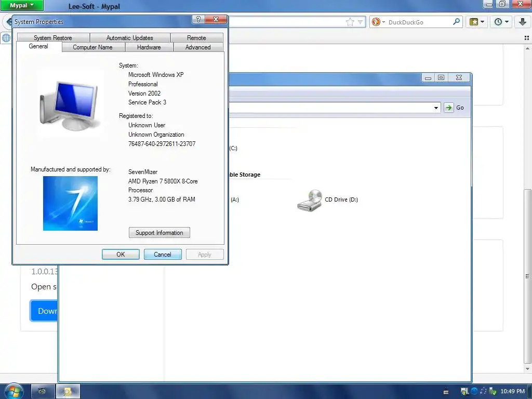Restore down the Mypal browser window

[502, 4]
